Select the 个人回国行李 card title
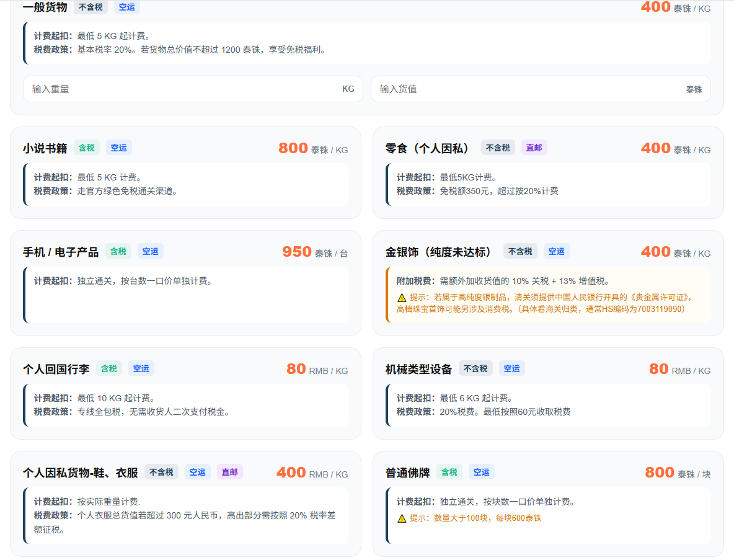 56,369
